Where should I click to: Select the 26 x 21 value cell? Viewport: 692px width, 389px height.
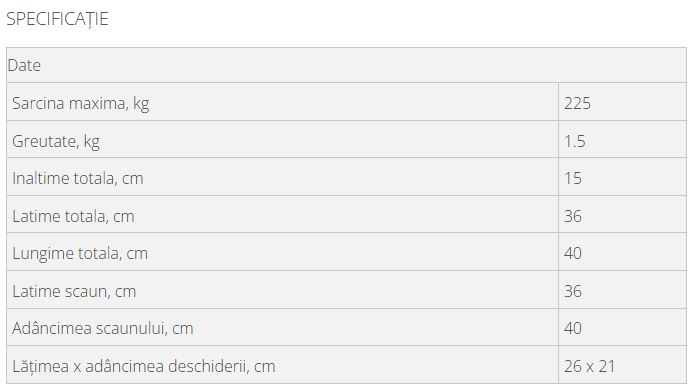pos(622,364)
